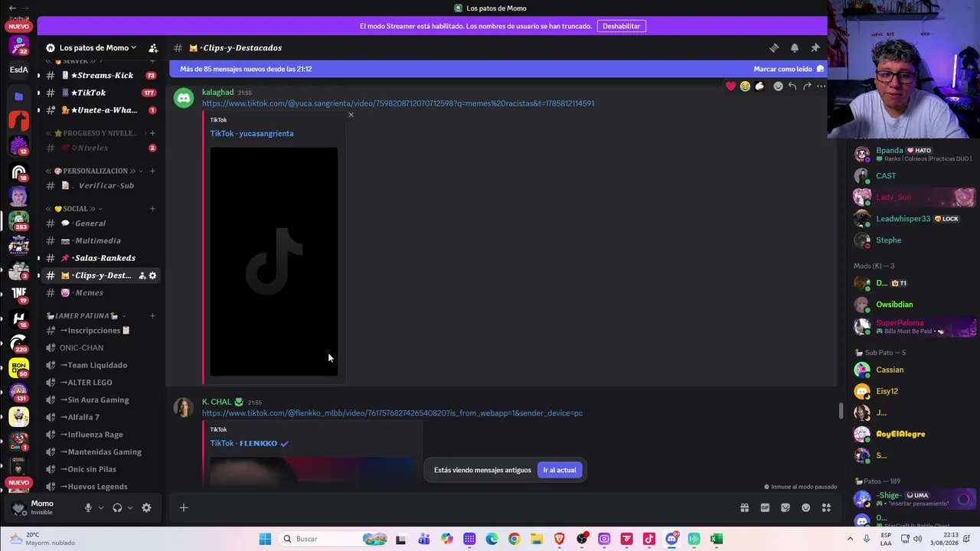980x551 pixels.
Task: Open the Threads icon in channel header
Action: 774,47
